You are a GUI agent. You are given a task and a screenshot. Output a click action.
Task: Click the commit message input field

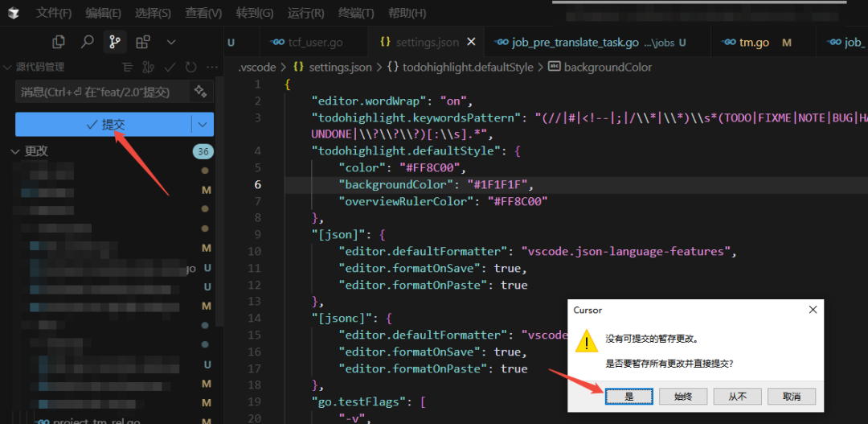click(103, 92)
